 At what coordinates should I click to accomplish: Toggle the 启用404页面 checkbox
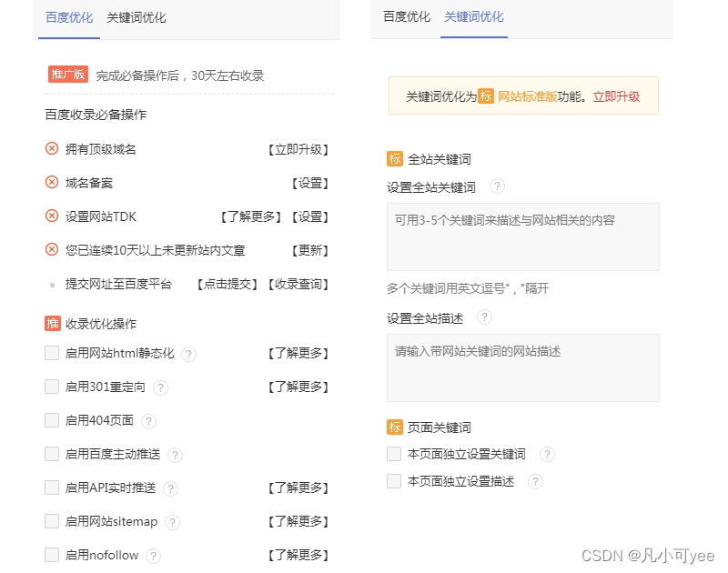click(x=52, y=420)
